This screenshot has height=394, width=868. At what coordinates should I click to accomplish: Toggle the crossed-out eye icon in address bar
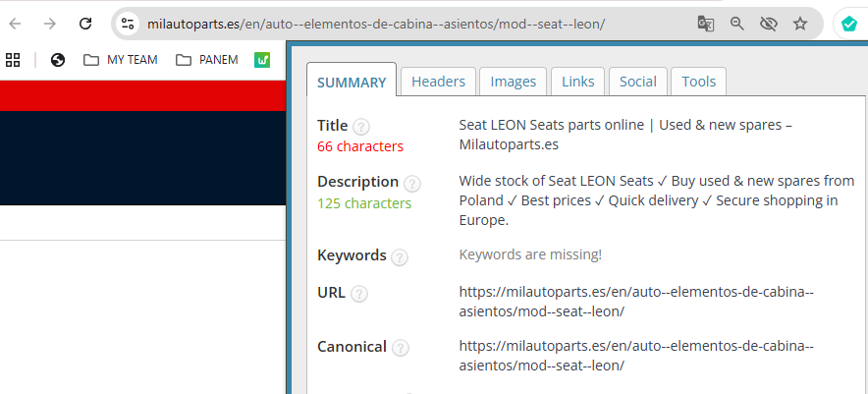tap(768, 24)
